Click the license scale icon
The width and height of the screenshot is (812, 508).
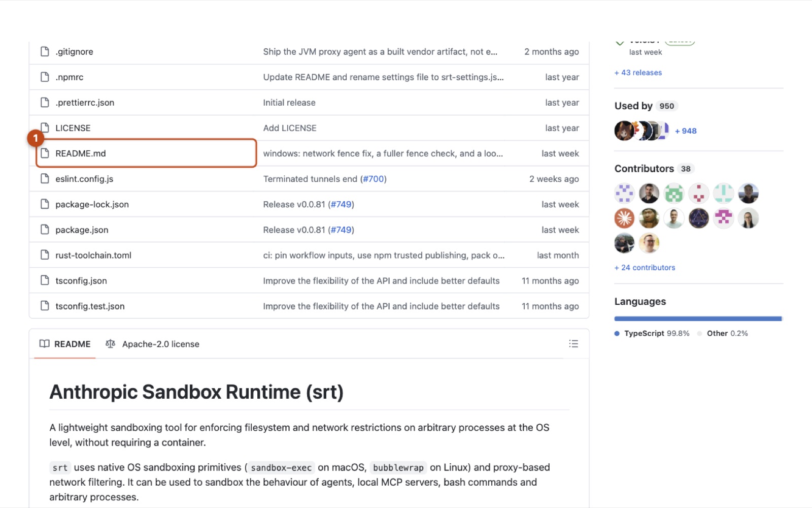[110, 344]
